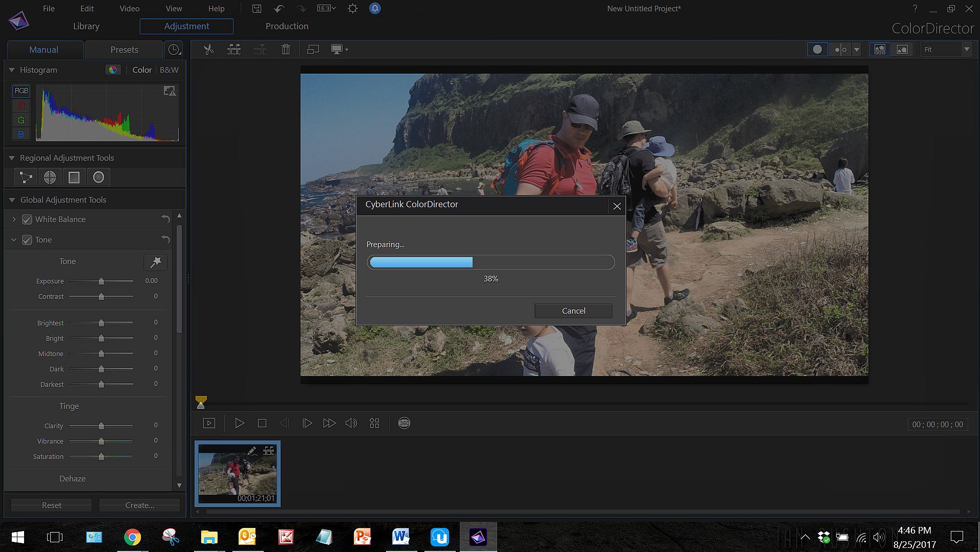The height and width of the screenshot is (552, 980).
Task: Click the Exposure slider handle
Action: tap(101, 281)
